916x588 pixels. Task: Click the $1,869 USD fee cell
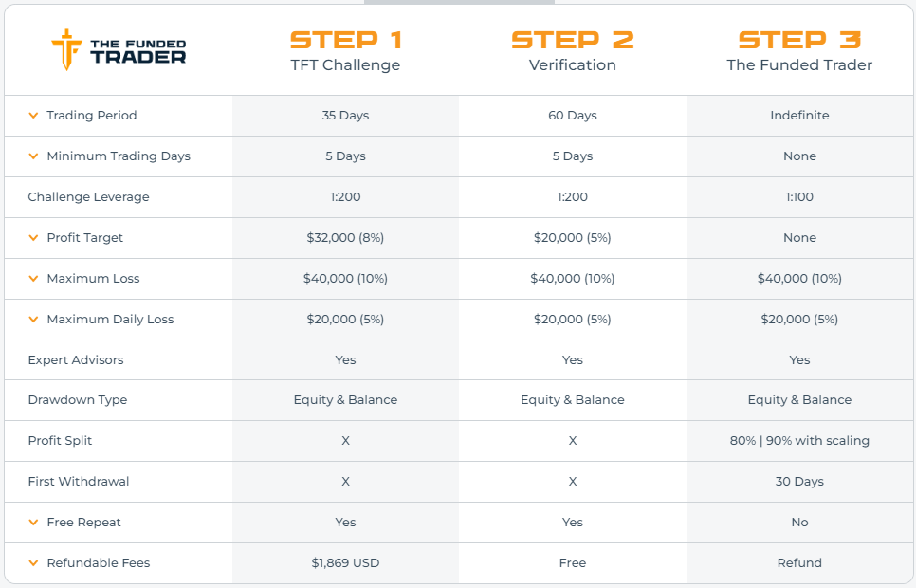[x=345, y=563]
